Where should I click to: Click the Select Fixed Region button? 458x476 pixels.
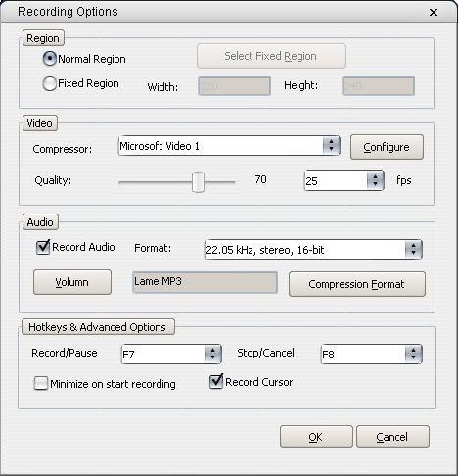tap(271, 56)
